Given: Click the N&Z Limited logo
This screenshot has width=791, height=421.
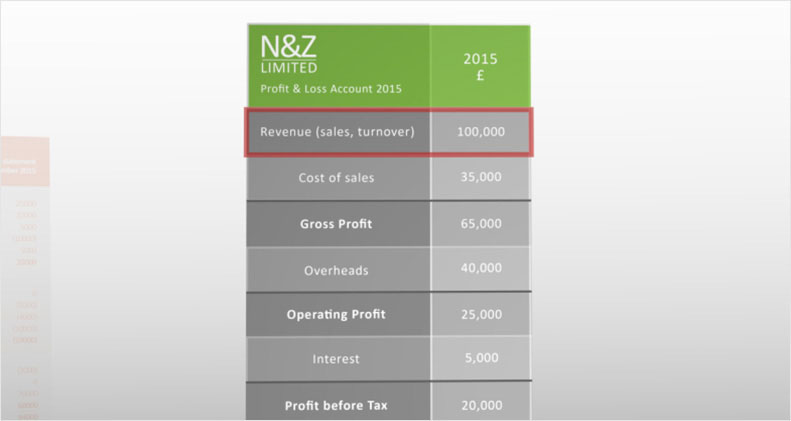Looking at the screenshot, I should pos(289,54).
